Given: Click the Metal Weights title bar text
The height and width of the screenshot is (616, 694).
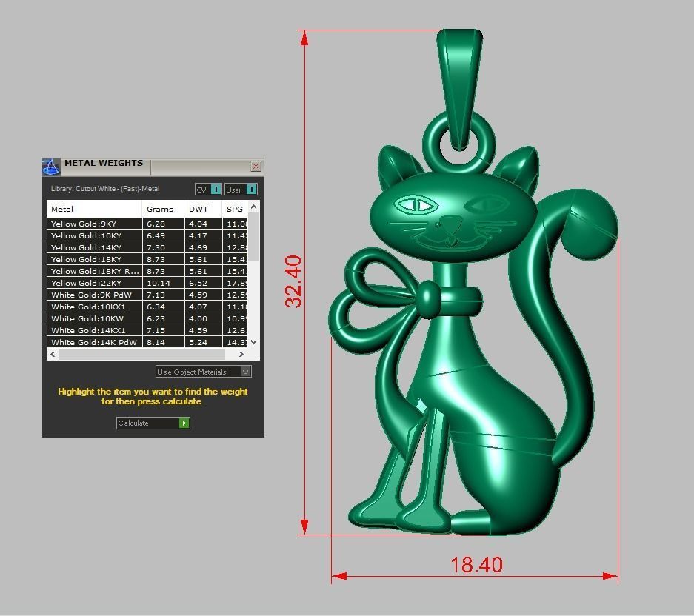Looking at the screenshot, I should 104,163.
